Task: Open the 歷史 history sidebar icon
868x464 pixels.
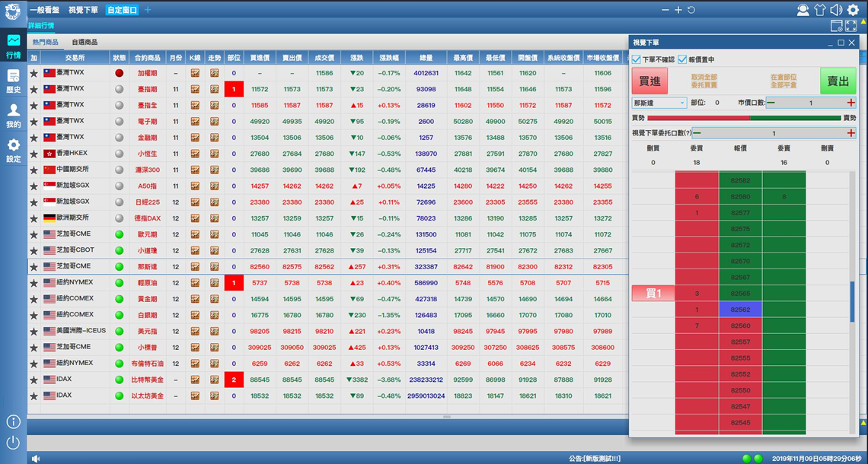Action: (x=13, y=80)
